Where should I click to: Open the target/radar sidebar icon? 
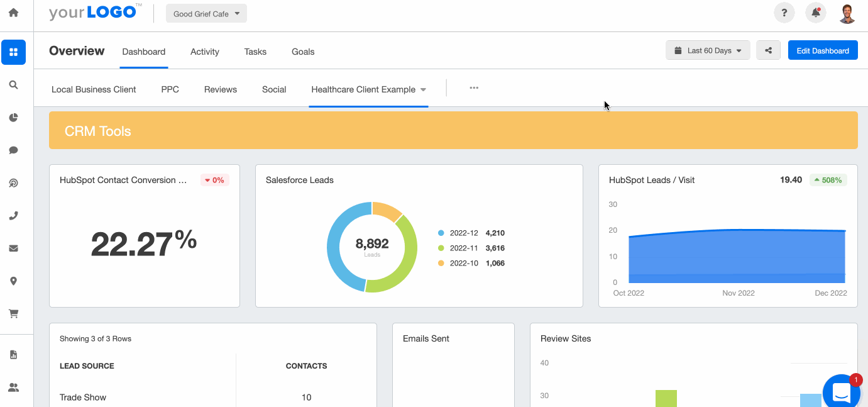tap(13, 183)
